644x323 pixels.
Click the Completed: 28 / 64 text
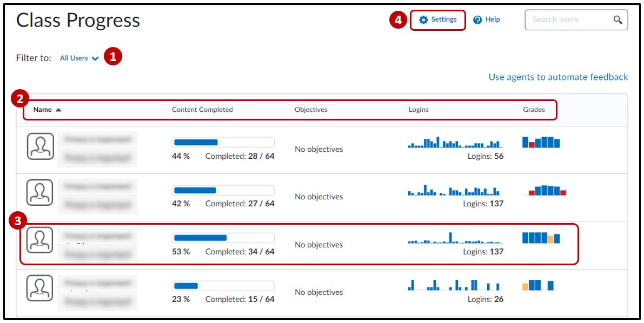pos(240,157)
